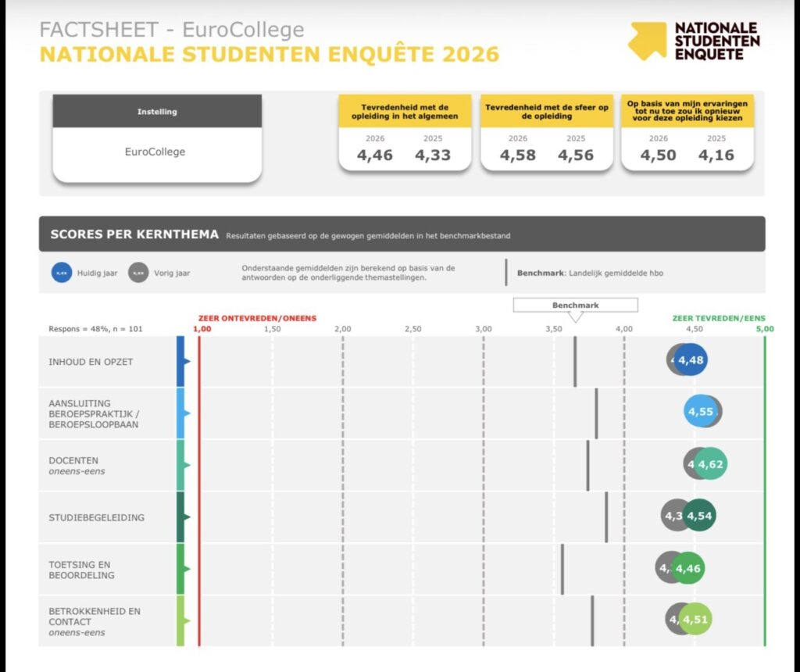Click the DOCENTEN oneens-eens label

point(77,466)
